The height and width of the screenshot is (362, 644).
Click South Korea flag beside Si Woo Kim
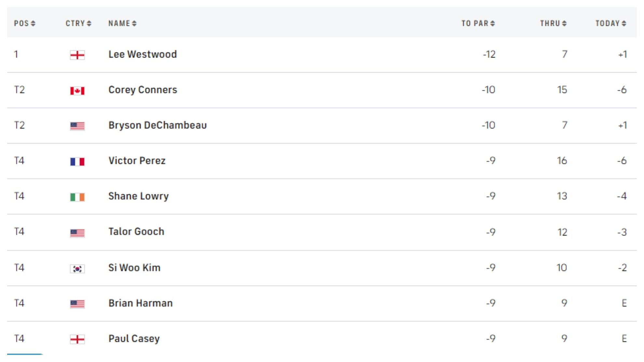coord(77,269)
